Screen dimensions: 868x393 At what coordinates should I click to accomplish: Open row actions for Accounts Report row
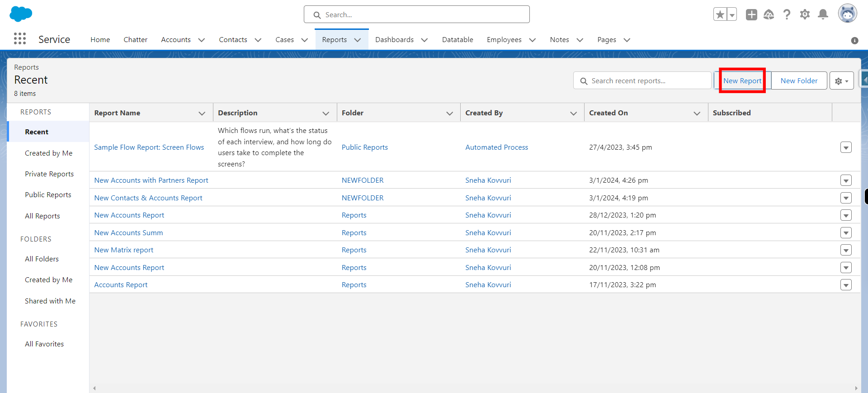(846, 285)
